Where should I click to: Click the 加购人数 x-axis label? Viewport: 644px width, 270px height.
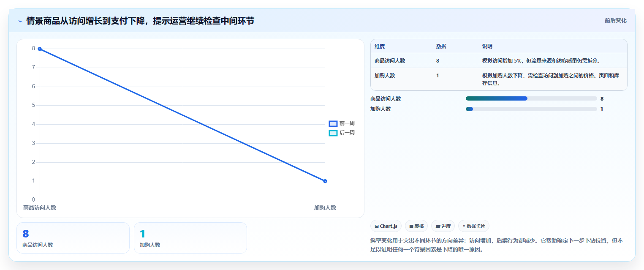click(325, 207)
